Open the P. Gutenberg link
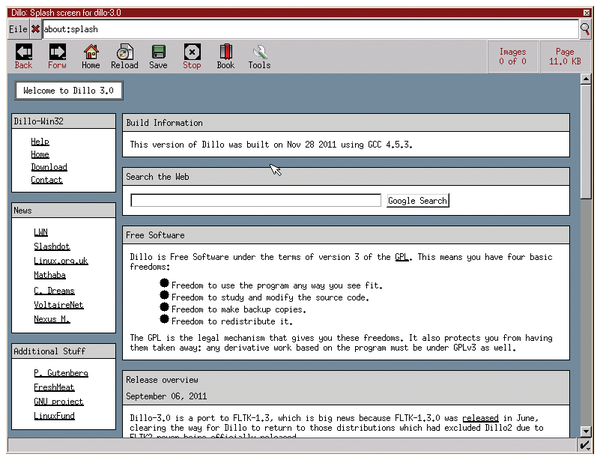The width and height of the screenshot is (600, 460). pyautogui.click(x=61, y=373)
